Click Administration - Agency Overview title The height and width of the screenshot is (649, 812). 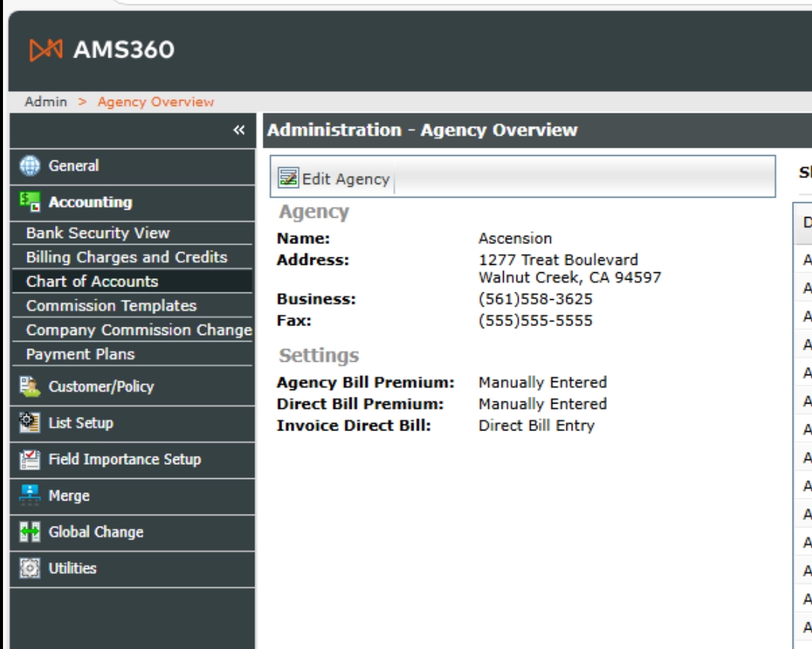pos(422,130)
